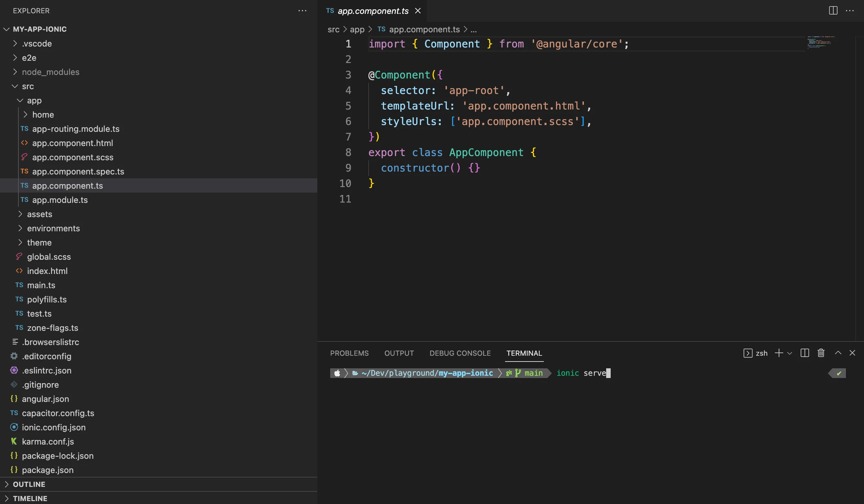Viewport: 864px width, 504px height.
Task: Maximize the panel with the up chevron
Action: point(838,353)
